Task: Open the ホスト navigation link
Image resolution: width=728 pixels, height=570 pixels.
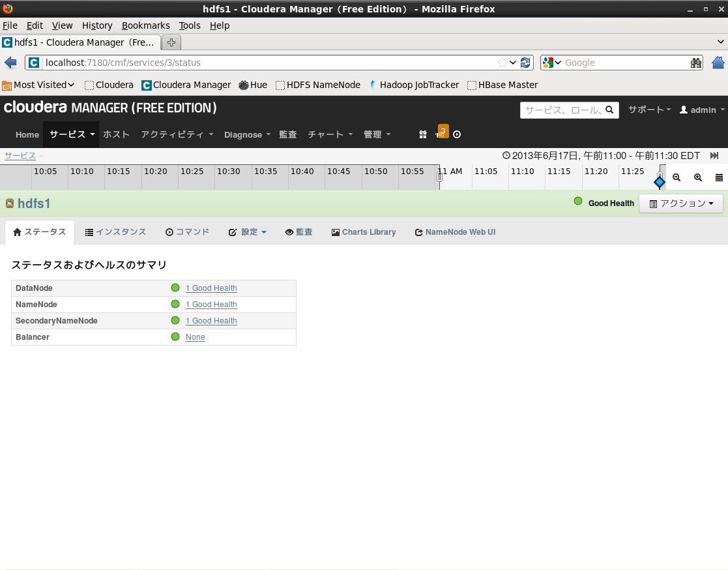Action: [x=116, y=134]
